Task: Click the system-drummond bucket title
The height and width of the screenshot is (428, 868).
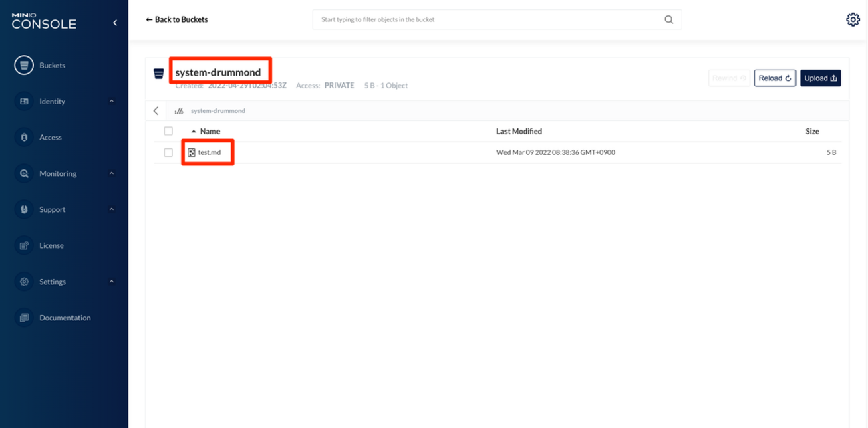Action: (218, 72)
